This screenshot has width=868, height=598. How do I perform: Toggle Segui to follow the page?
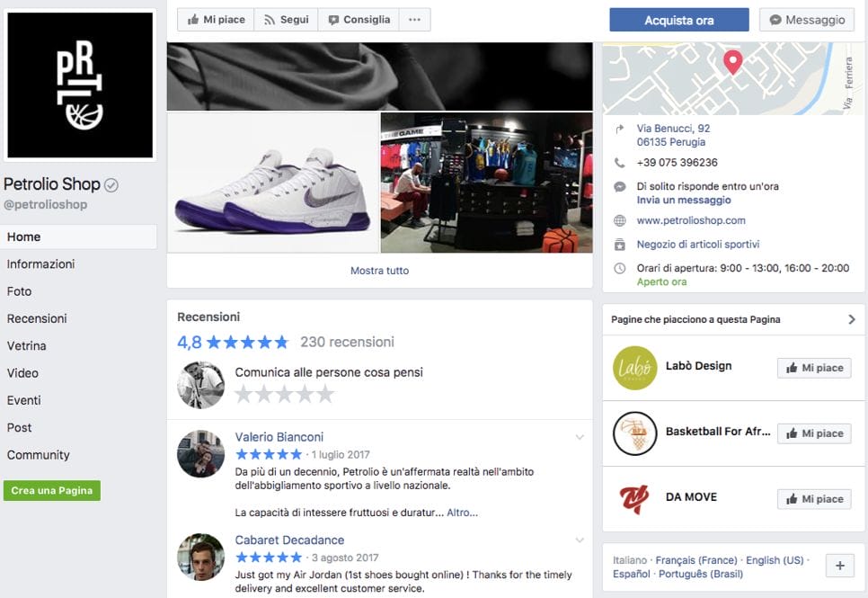[286, 20]
